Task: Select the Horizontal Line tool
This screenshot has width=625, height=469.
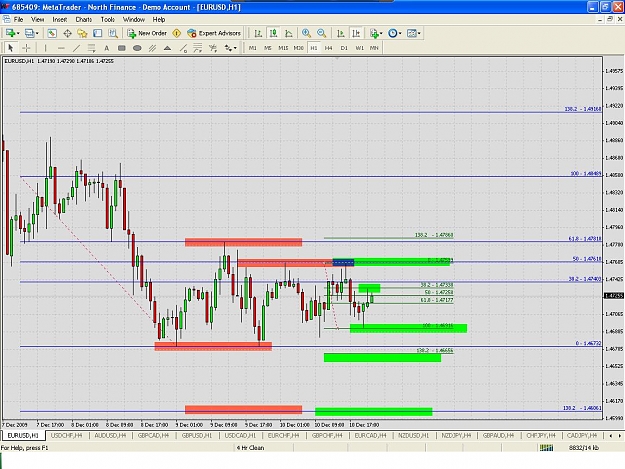Action: tap(61, 48)
